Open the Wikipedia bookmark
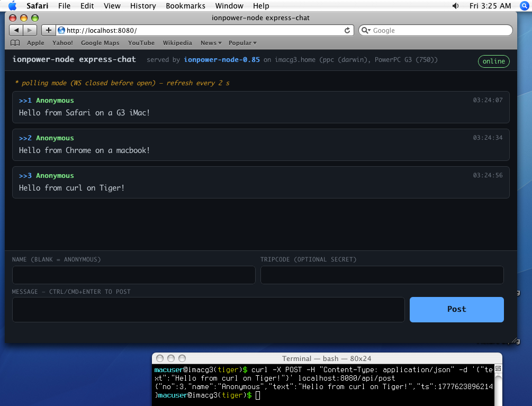 click(x=177, y=43)
